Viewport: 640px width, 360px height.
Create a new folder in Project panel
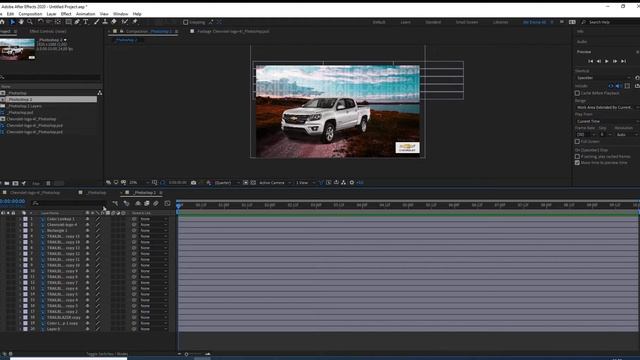(7, 183)
